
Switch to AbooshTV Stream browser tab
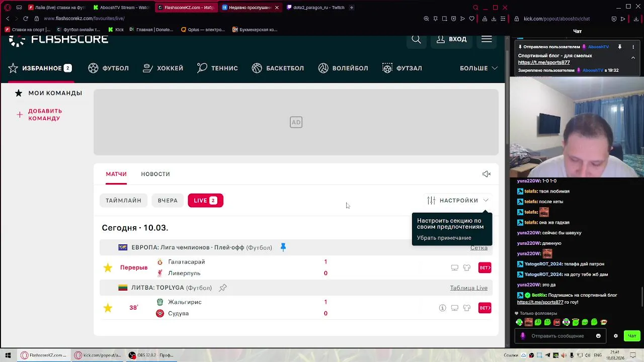click(121, 8)
